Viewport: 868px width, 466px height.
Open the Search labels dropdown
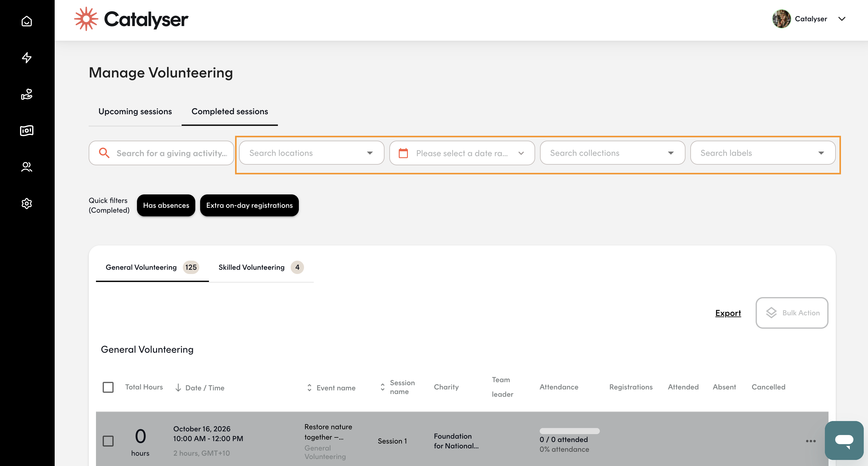pyautogui.click(x=763, y=153)
